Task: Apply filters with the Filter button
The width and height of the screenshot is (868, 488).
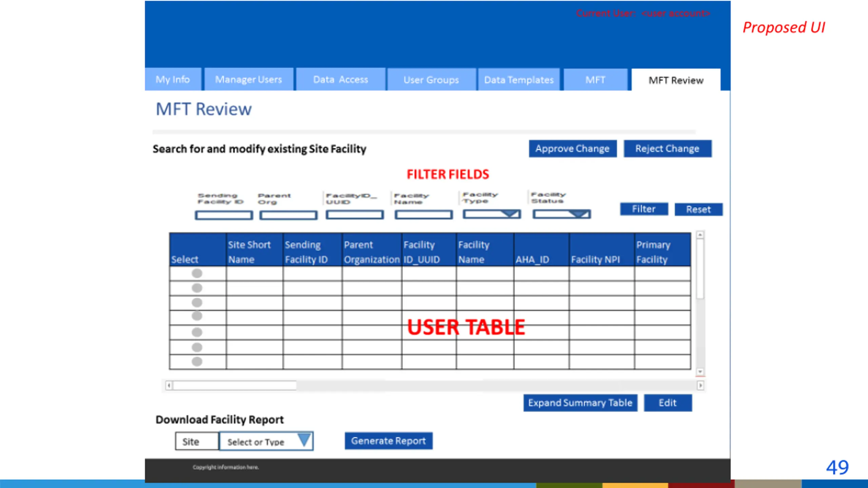Action: click(644, 209)
